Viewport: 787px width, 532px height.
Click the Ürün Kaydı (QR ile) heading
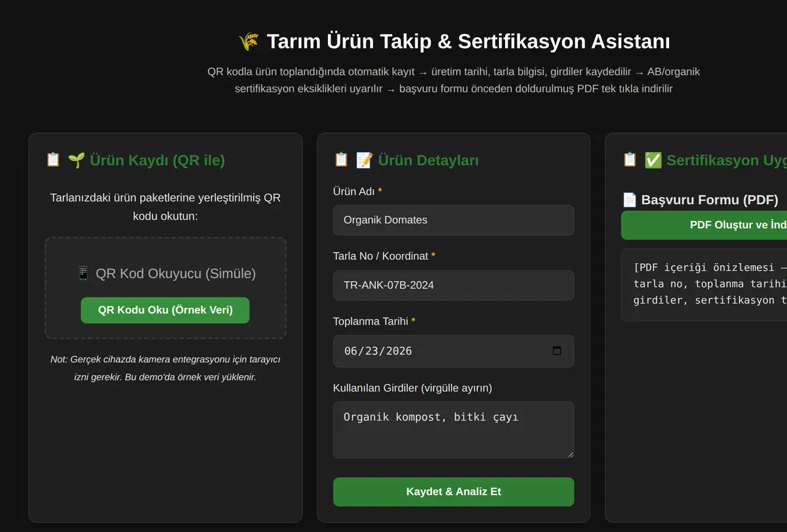157,160
